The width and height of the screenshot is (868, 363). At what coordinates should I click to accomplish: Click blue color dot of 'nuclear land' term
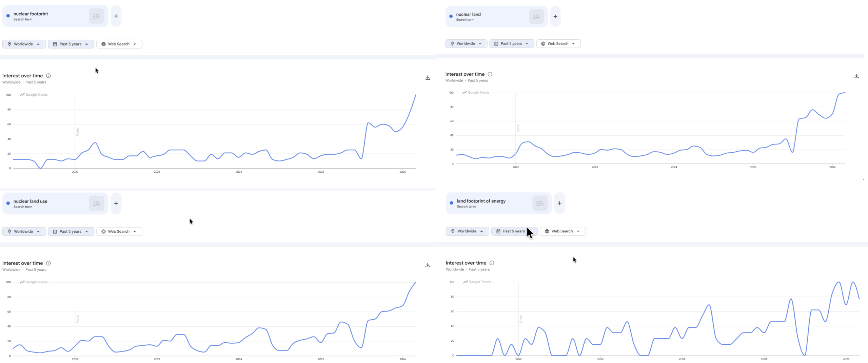point(451,16)
